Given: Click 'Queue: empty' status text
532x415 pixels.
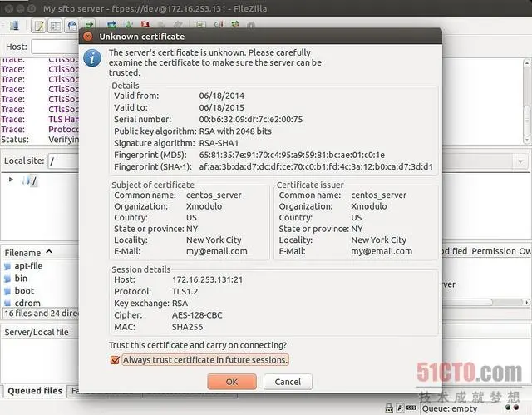Looking at the screenshot, I should [x=450, y=408].
